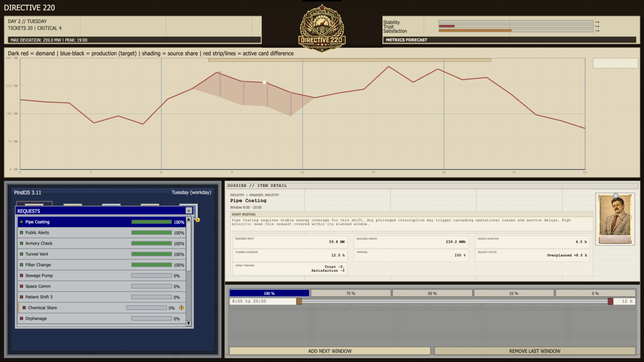Click red status square for Sewage Pump
Viewport: 644px width, 362px height.
(21, 276)
